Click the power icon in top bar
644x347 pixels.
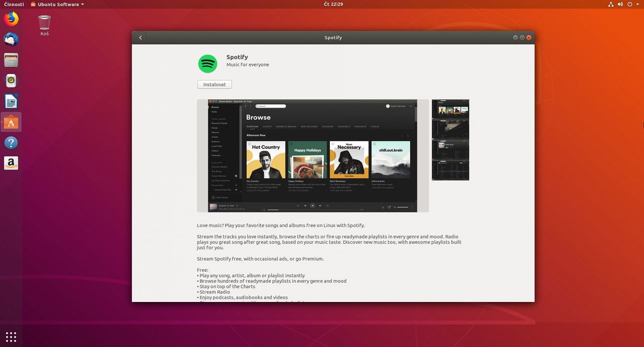(x=630, y=4)
